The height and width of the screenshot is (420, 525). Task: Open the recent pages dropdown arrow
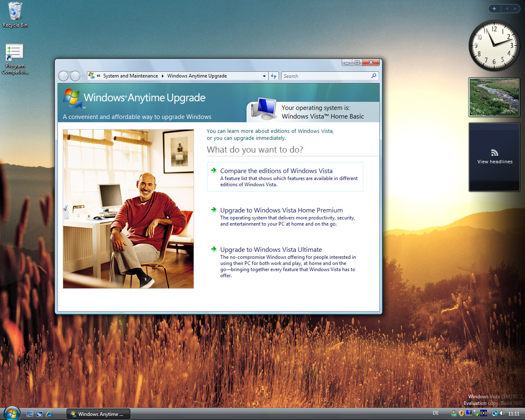tap(83, 76)
